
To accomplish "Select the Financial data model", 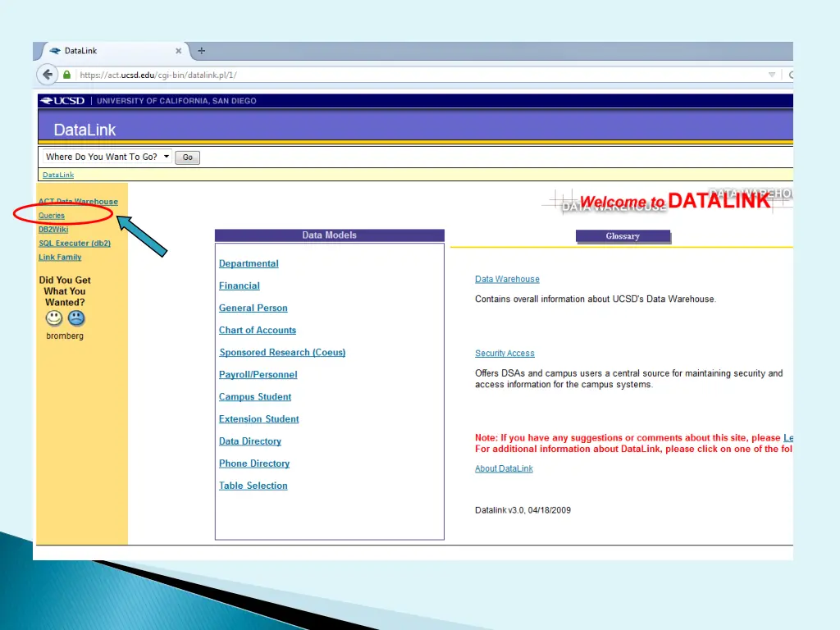I will click(x=240, y=285).
